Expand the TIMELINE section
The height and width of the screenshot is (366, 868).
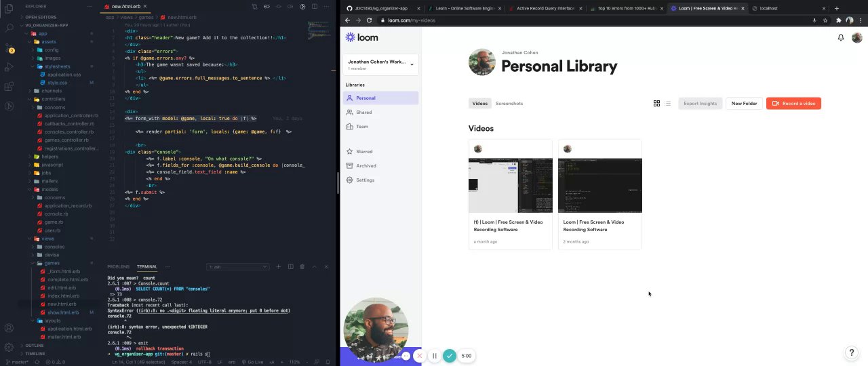[x=35, y=353]
